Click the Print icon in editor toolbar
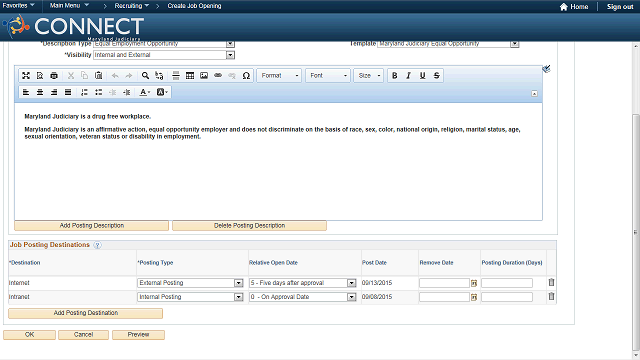 click(54, 76)
